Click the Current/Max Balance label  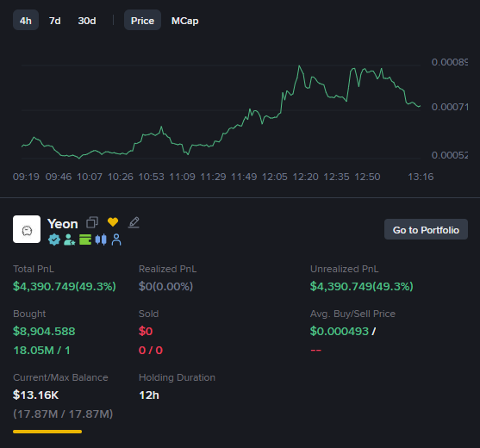pyautogui.click(x=60, y=377)
